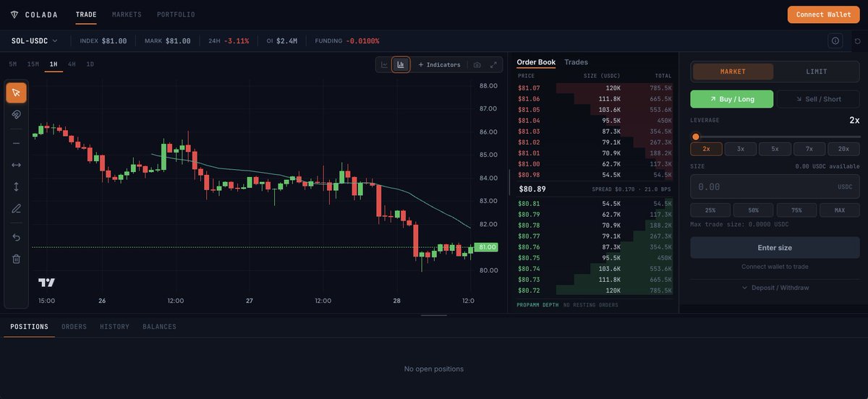The width and height of the screenshot is (868, 399).
Task: Click the $81.07 ask row in order book
Action: click(x=595, y=87)
